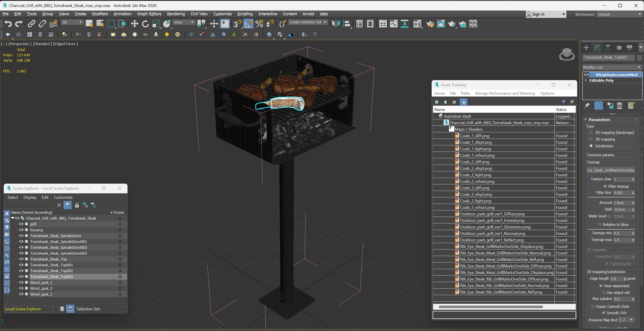Open Paths menu in Asset Tracking
Image resolution: width=644 pixels, height=331 pixels.
[465, 93]
